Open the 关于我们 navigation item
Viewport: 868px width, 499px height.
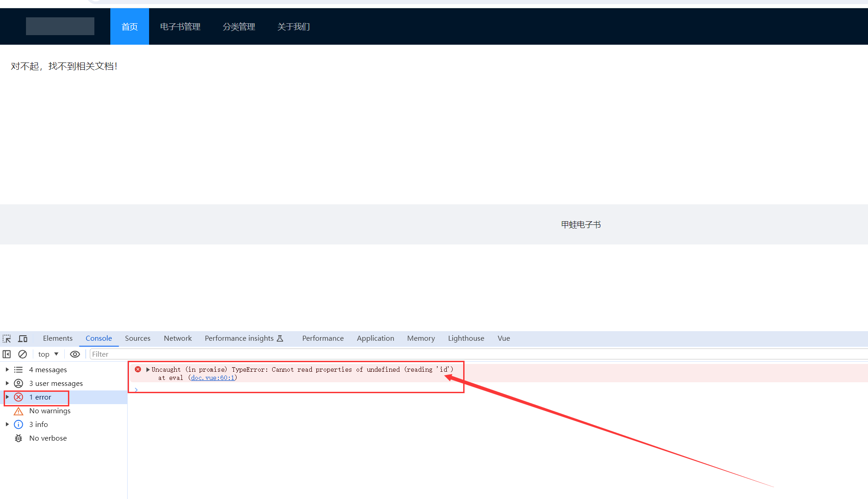point(294,26)
